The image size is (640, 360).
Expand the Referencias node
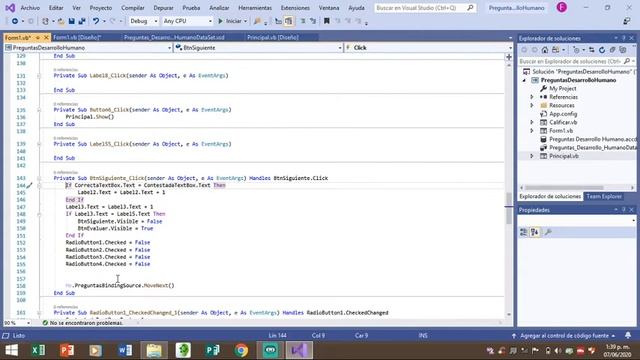click(532, 97)
